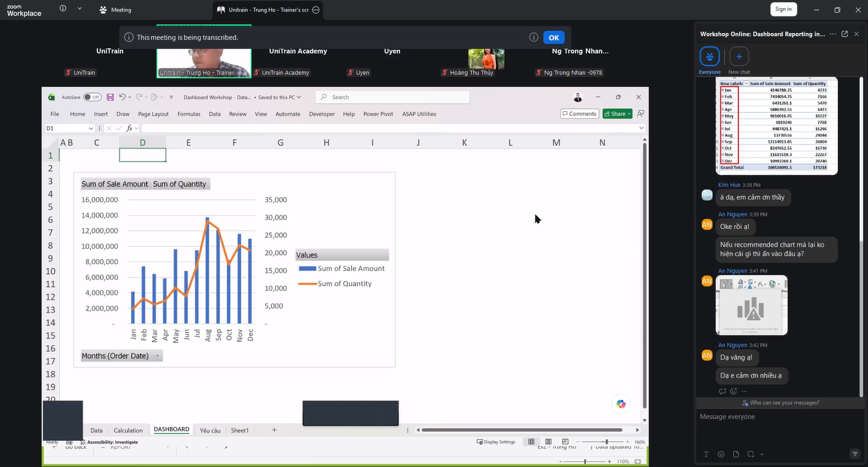This screenshot has width=868, height=467.
Task: Click the send message arrow icon
Action: tap(855, 454)
